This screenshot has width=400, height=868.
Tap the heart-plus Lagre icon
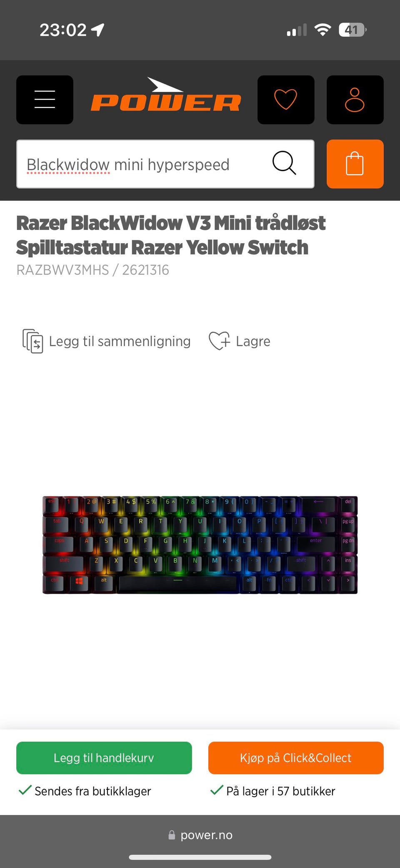point(219,341)
